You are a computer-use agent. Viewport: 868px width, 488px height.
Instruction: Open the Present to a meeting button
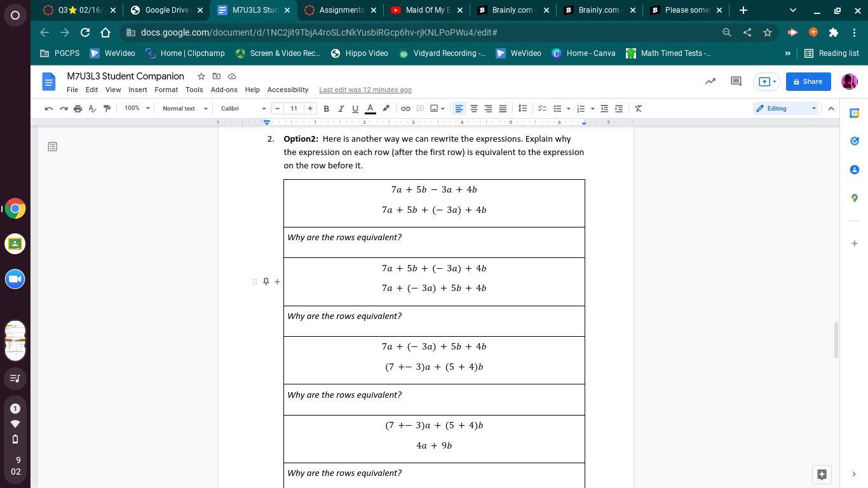[767, 81]
